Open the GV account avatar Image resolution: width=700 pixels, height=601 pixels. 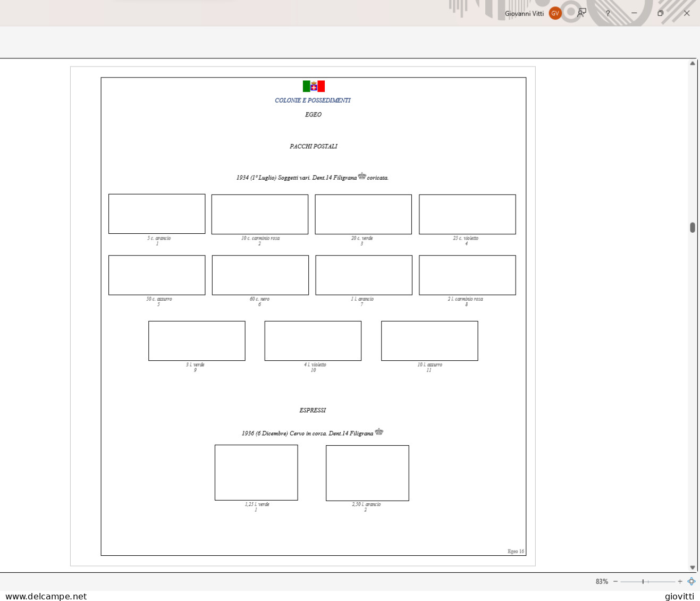[555, 13]
